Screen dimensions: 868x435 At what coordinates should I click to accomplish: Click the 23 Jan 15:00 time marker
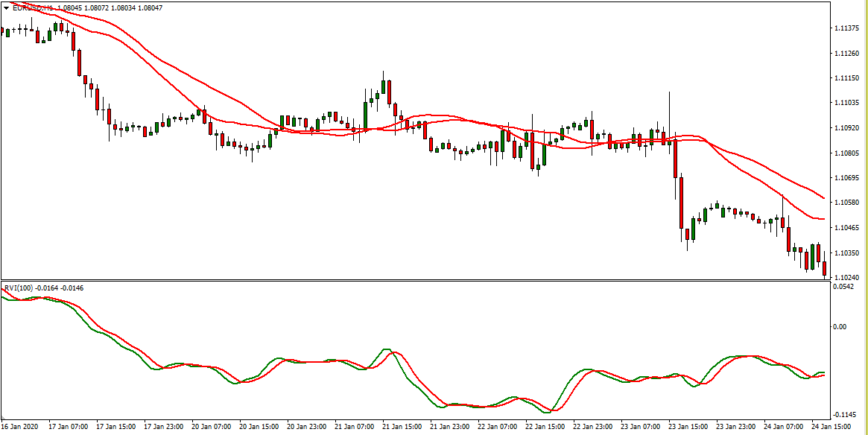(x=689, y=428)
